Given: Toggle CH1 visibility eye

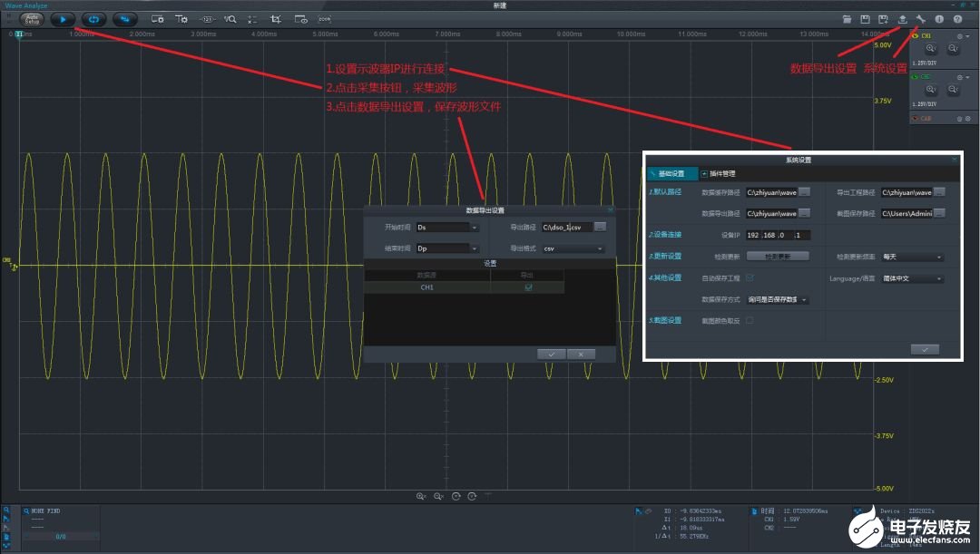Looking at the screenshot, I should pyautogui.click(x=915, y=36).
